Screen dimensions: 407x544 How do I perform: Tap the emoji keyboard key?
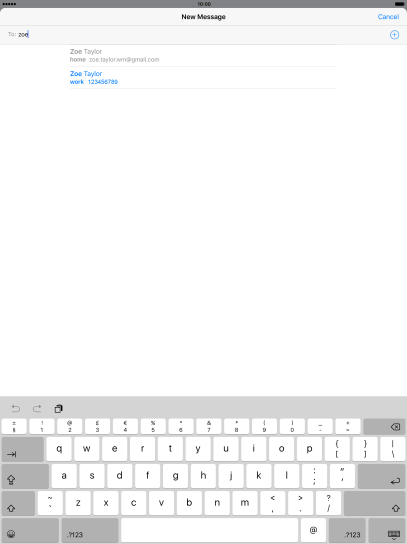pos(30,530)
